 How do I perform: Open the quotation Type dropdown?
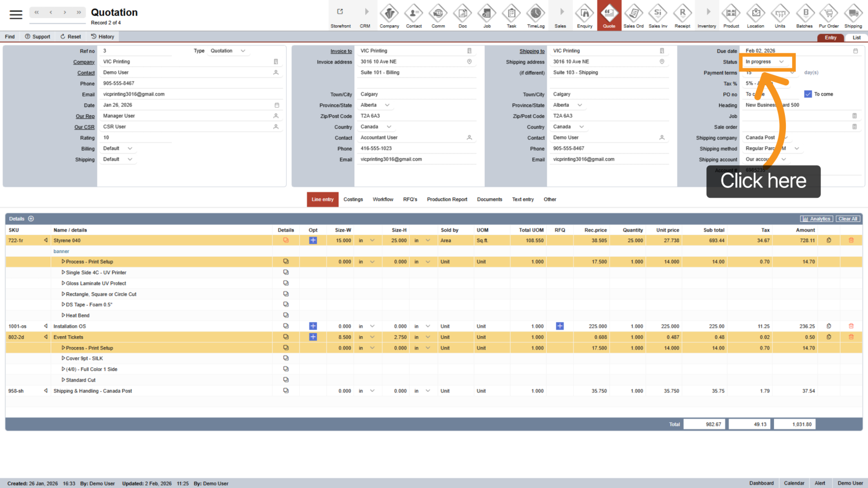coord(242,51)
